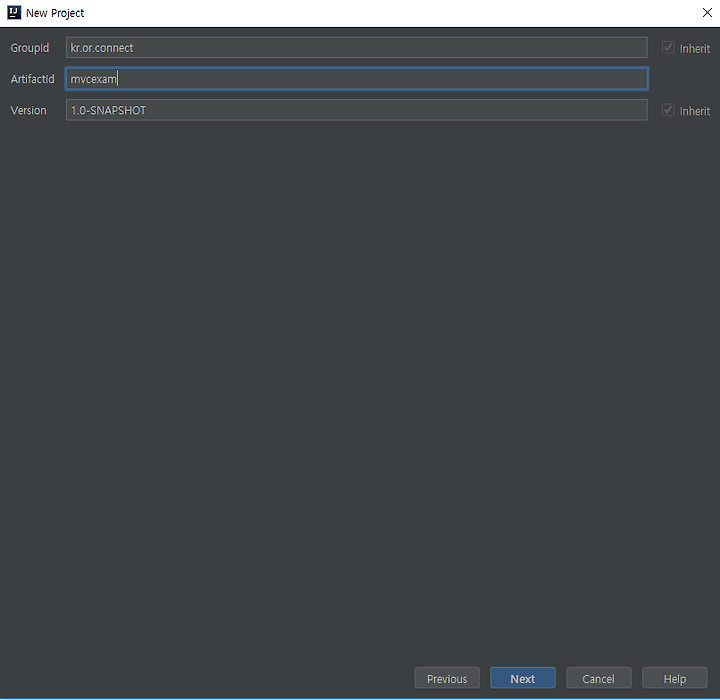The width and height of the screenshot is (720, 700).
Task: Focus the ArtifactId field containing mvcexam
Action: pyautogui.click(x=357, y=79)
